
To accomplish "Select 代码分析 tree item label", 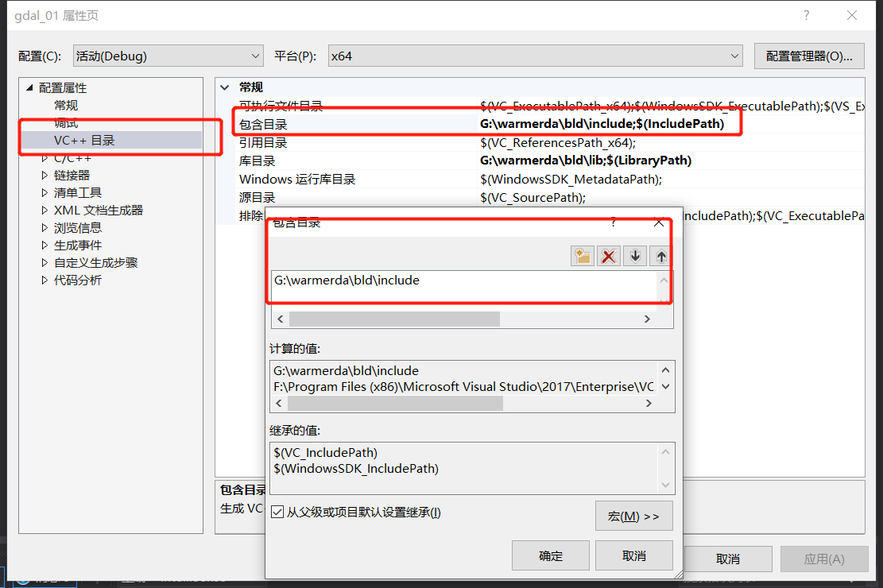I will 78,280.
